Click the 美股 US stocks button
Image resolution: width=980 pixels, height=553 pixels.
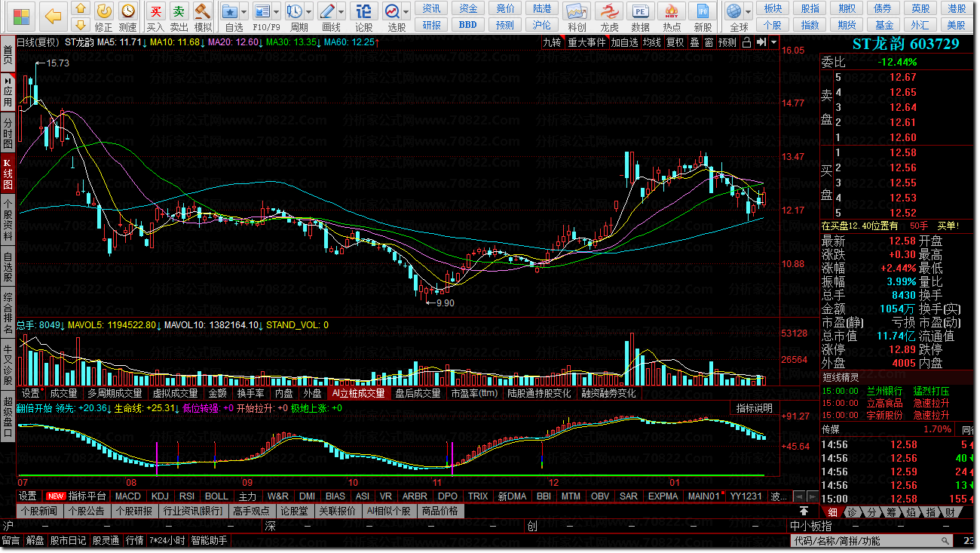957,25
